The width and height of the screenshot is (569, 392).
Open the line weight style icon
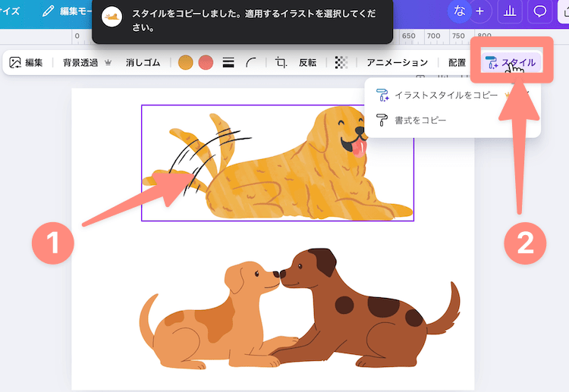pos(228,63)
